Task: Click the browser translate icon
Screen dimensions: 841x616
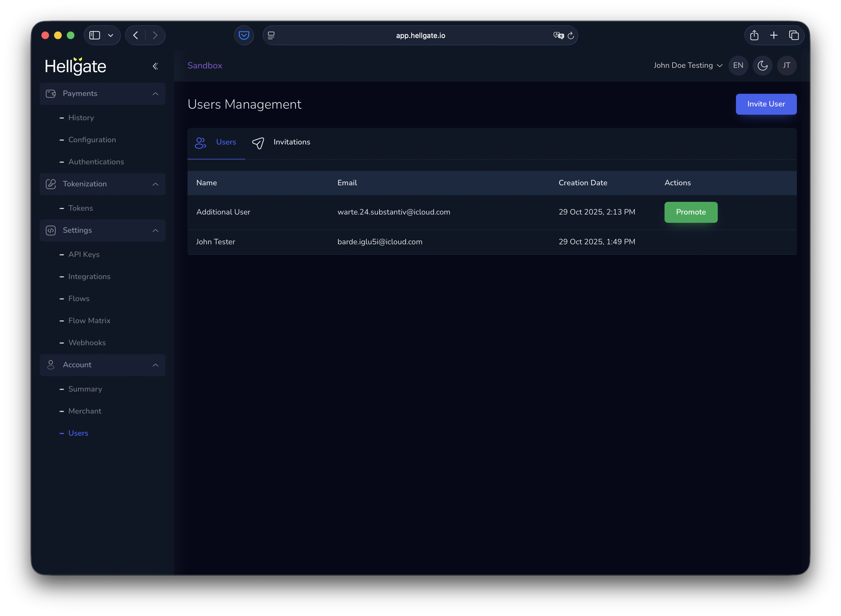Action: pyautogui.click(x=558, y=35)
